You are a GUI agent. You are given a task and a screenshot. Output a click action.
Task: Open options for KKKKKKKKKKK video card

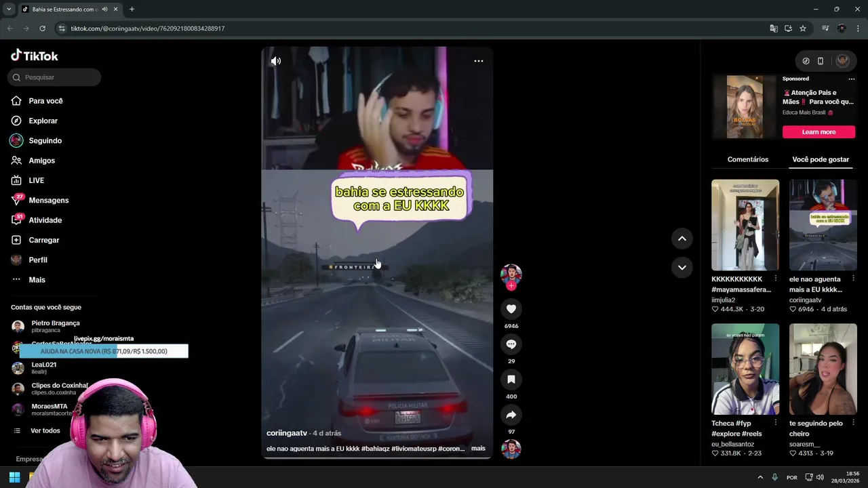(776, 279)
